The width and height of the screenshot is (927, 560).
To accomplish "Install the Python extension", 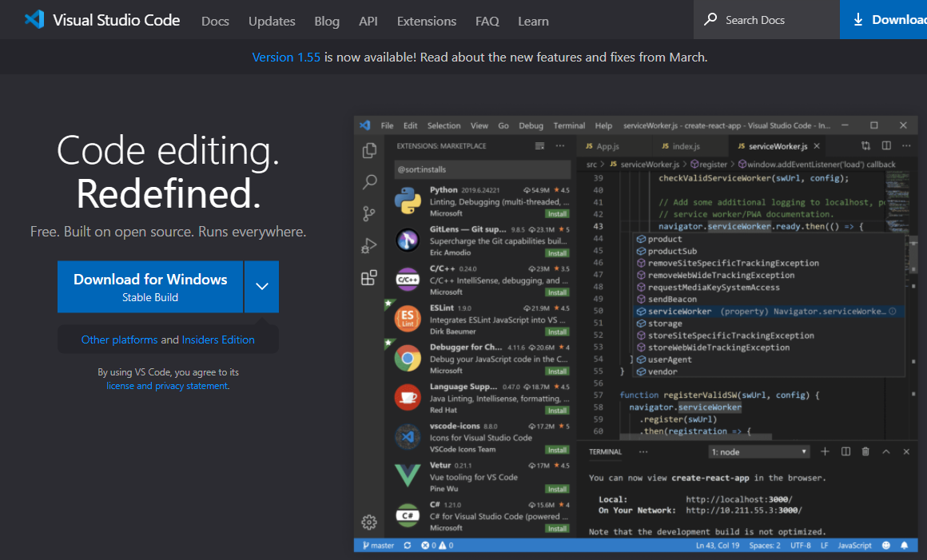I will [x=557, y=214].
